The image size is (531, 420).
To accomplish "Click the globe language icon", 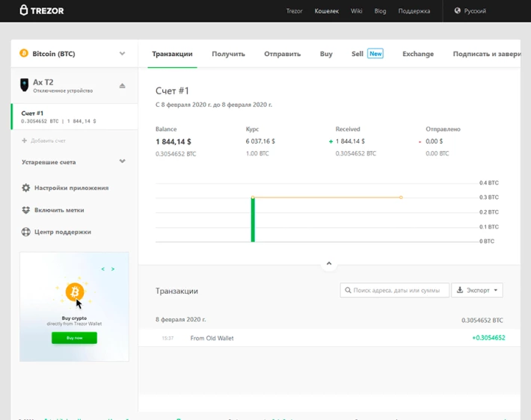I will 458,10.
